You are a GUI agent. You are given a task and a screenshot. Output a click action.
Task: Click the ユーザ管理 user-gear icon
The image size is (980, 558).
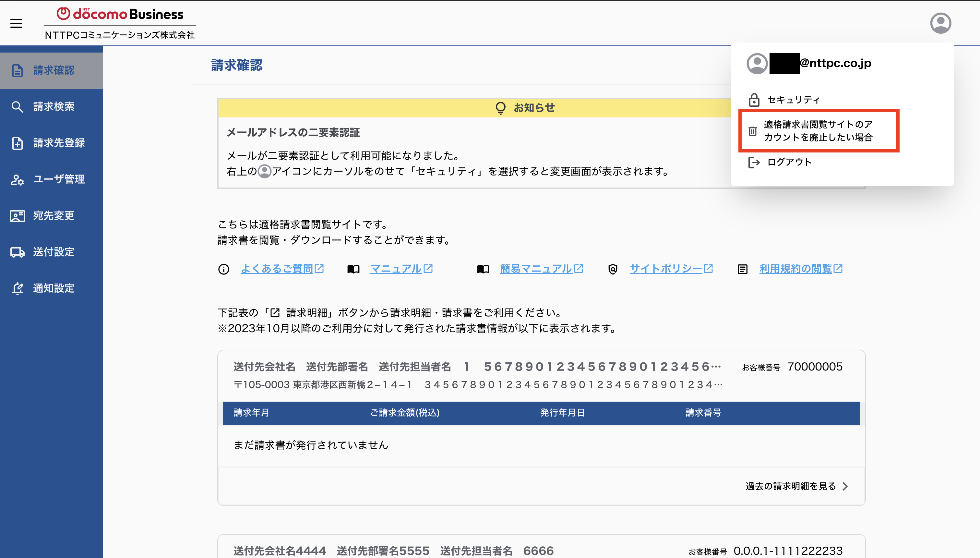pyautogui.click(x=17, y=179)
